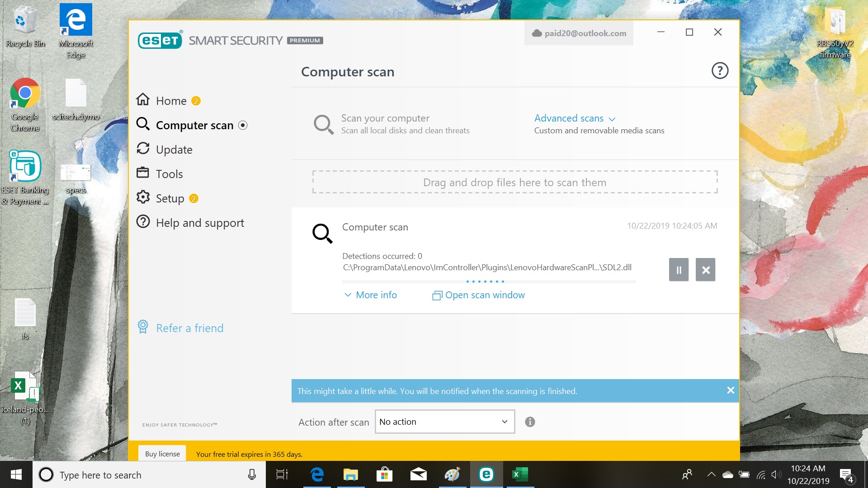868x488 pixels.
Task: Click the ESET taskbar icon
Action: pos(486,474)
